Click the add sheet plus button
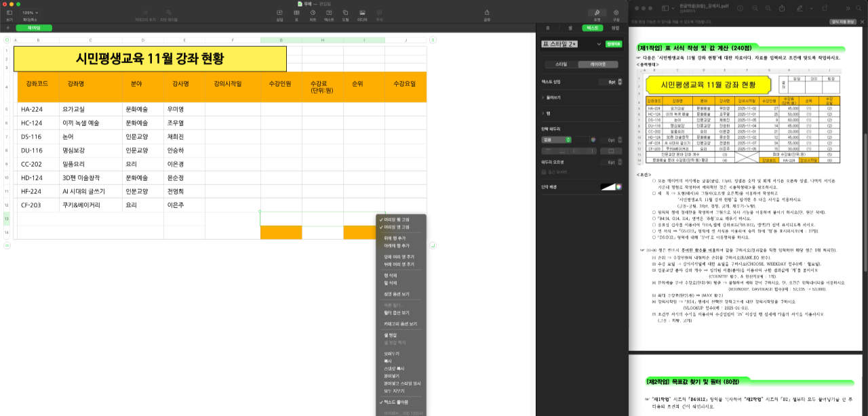The image size is (868, 416). coord(7,28)
